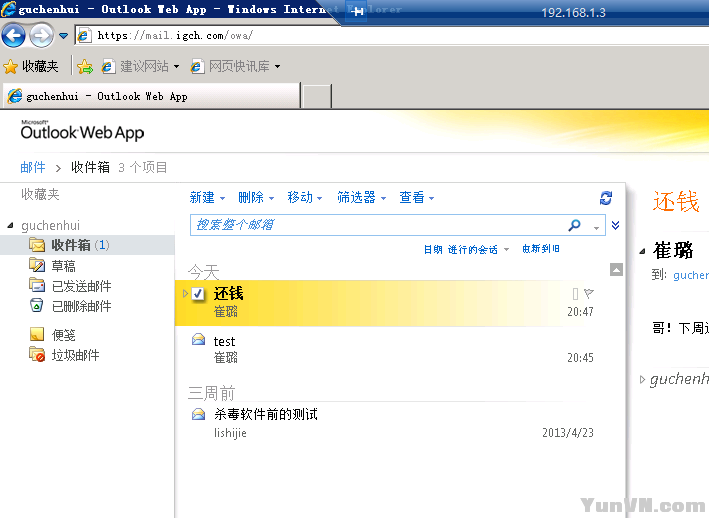Expand the 还钱 conversation triangle
709x518 pixels.
click(x=184, y=294)
